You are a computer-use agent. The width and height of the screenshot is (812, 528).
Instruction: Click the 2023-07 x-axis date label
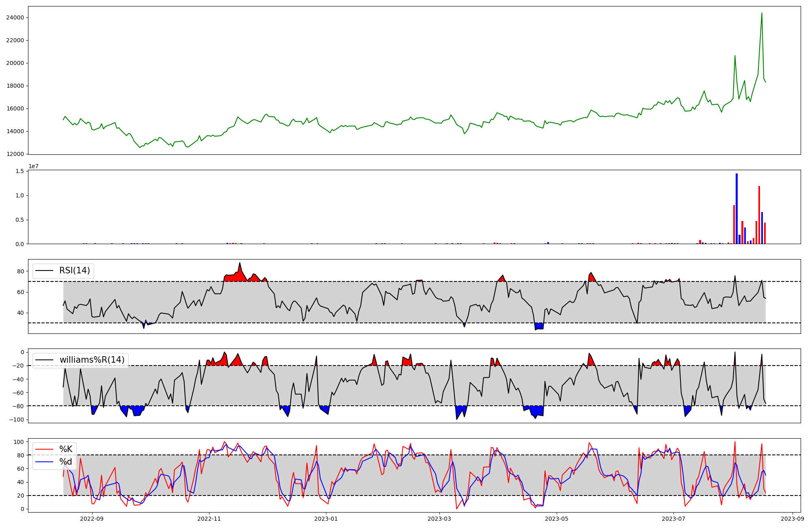(x=674, y=519)
